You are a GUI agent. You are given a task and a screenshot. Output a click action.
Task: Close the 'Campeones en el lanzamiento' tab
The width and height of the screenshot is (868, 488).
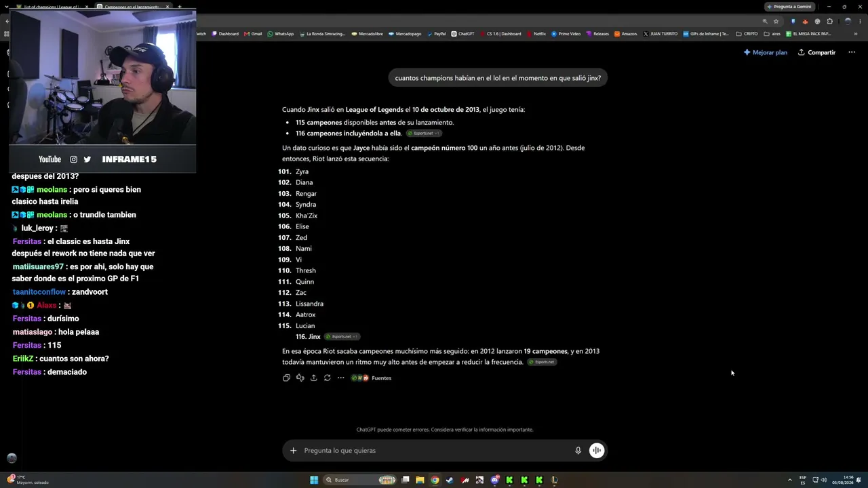pyautogui.click(x=167, y=7)
